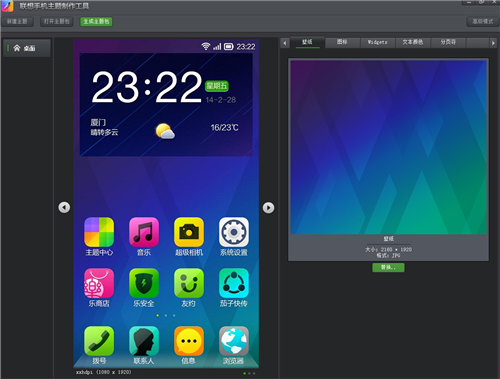Click the 大小: 2160 * 1920 size text
This screenshot has width=500, height=379.
tap(388, 249)
